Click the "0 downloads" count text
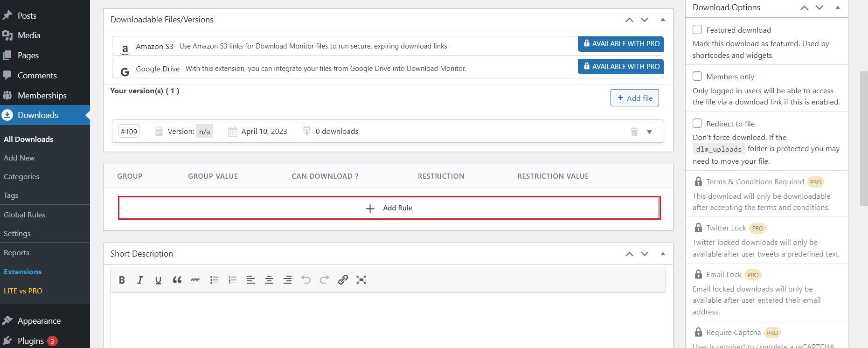 pos(337,132)
